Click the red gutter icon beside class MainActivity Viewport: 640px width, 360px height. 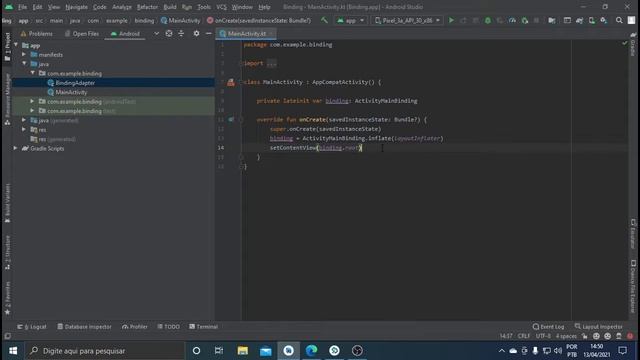[x=231, y=82]
